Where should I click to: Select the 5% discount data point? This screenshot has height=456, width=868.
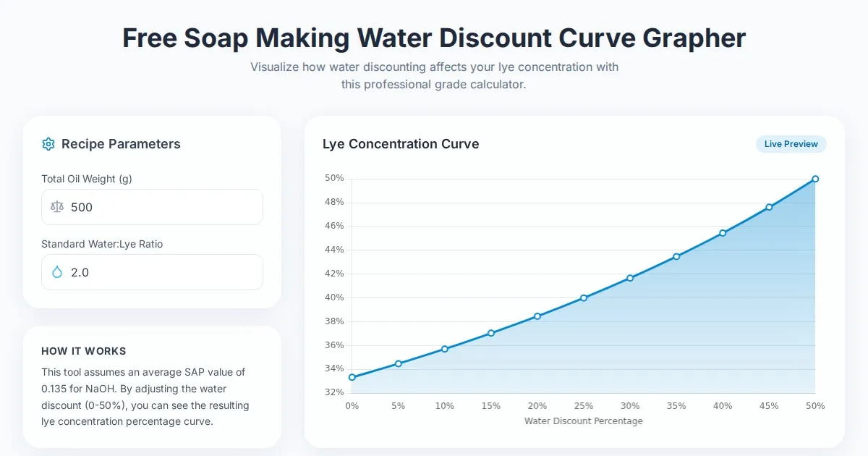(x=398, y=363)
